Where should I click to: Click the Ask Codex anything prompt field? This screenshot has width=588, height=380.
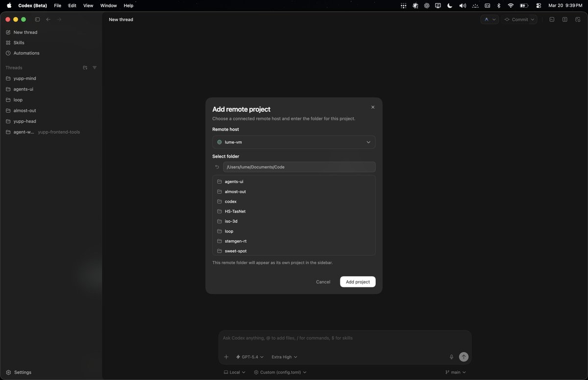345,338
